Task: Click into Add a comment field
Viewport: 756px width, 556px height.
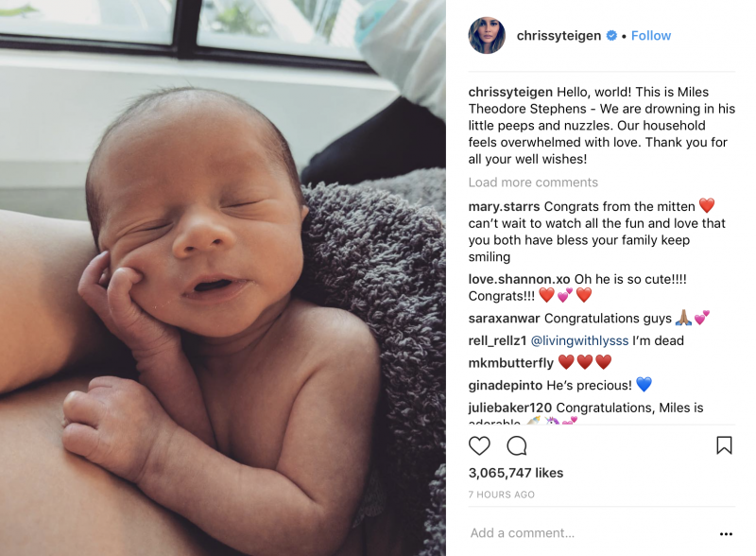Action: tap(591, 533)
